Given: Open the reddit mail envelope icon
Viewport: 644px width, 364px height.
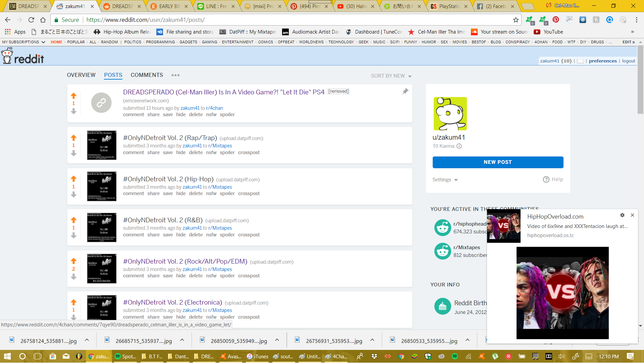Looking at the screenshot, I should [580, 61].
